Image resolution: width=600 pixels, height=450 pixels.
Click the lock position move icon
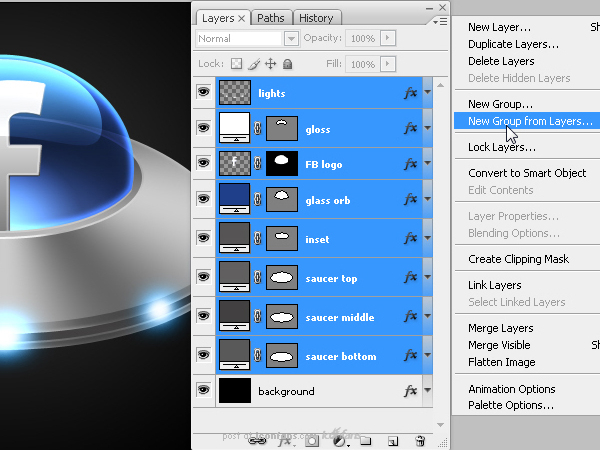pyautogui.click(x=271, y=64)
